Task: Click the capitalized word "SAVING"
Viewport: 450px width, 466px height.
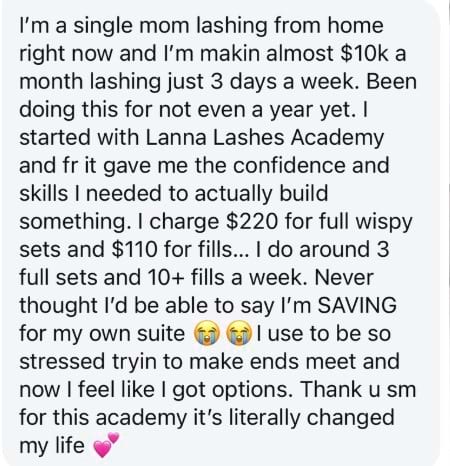Action: pos(357,305)
